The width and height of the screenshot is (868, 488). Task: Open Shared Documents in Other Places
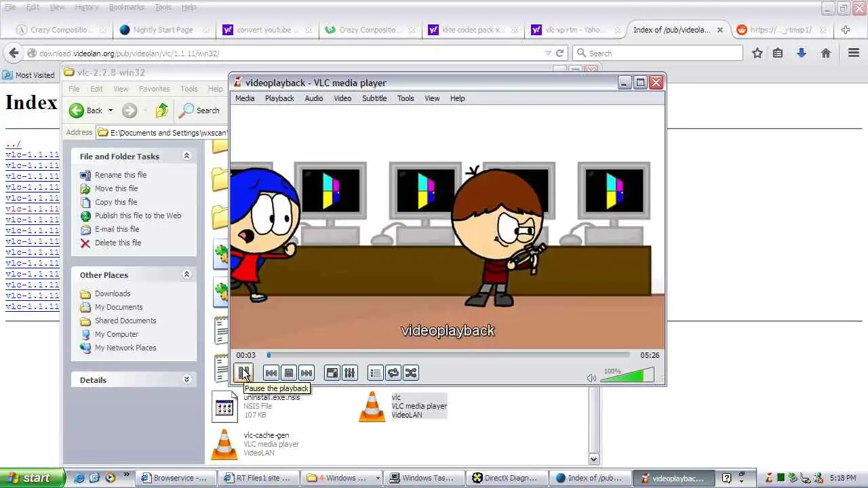(x=125, y=321)
